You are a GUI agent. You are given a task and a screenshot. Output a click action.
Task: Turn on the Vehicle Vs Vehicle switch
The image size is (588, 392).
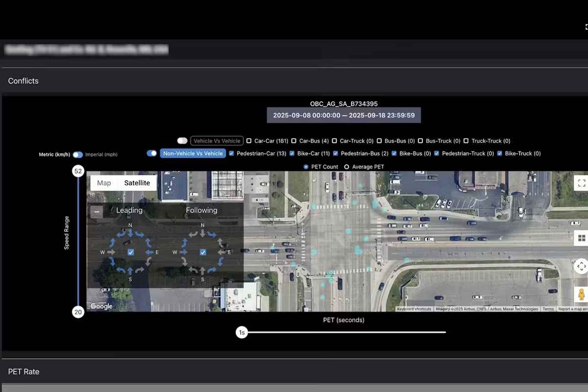[x=182, y=141]
